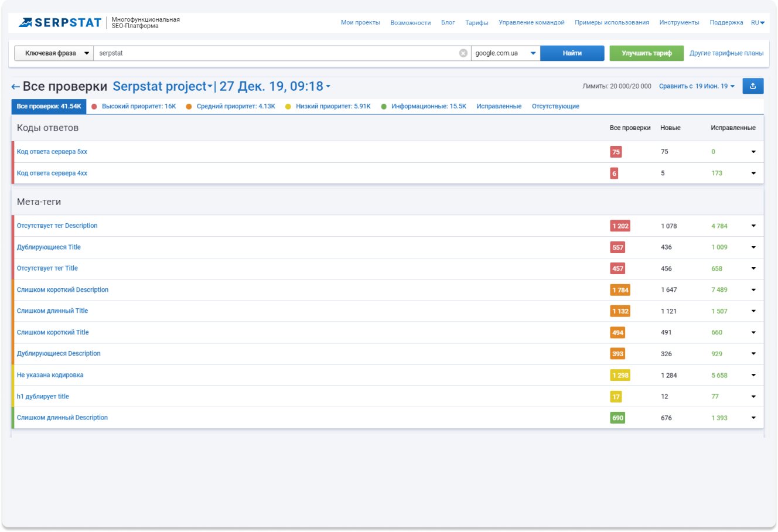This screenshot has height=532, width=778.
Task: Open the Serpstat project selector dropdown
Action: [x=162, y=86]
